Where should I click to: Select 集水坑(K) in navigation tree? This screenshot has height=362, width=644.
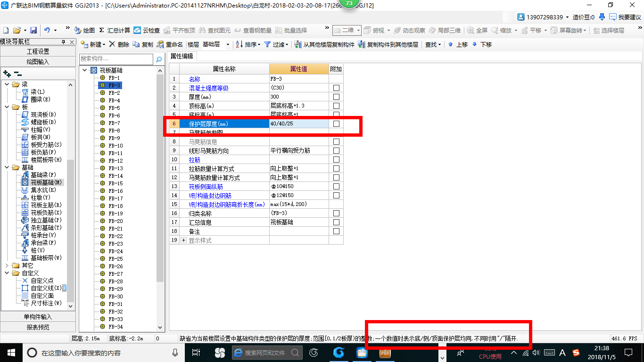tap(39, 189)
